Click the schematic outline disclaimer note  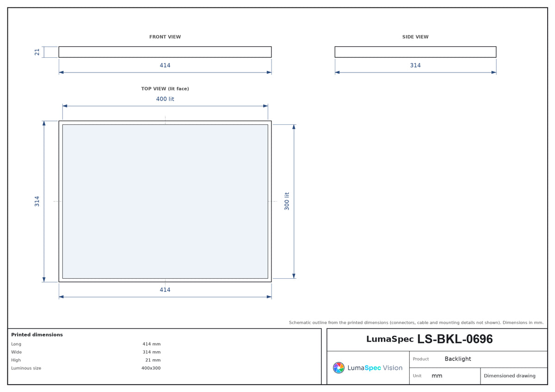pos(416,323)
